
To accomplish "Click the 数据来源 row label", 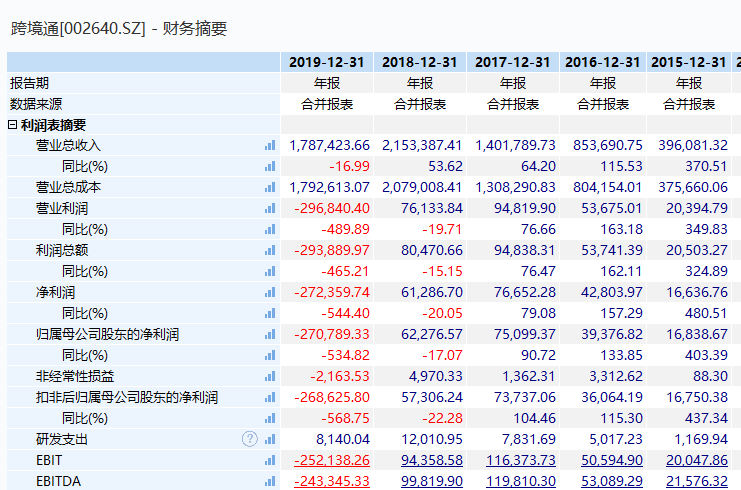I will pos(36,104).
